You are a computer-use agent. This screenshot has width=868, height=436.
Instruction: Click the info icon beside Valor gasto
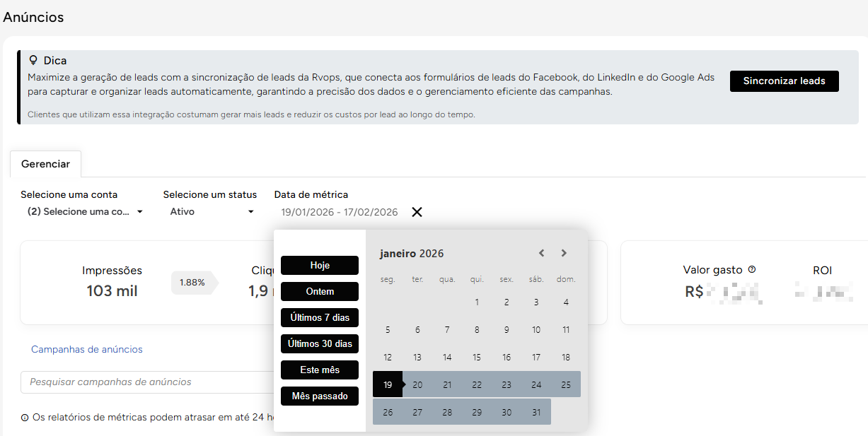point(752,269)
